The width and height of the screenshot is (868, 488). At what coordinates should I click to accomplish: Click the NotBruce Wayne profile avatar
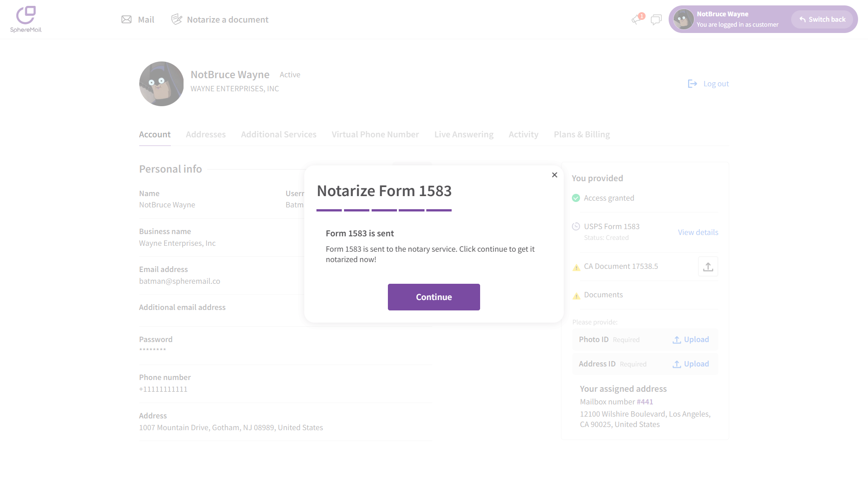161,84
